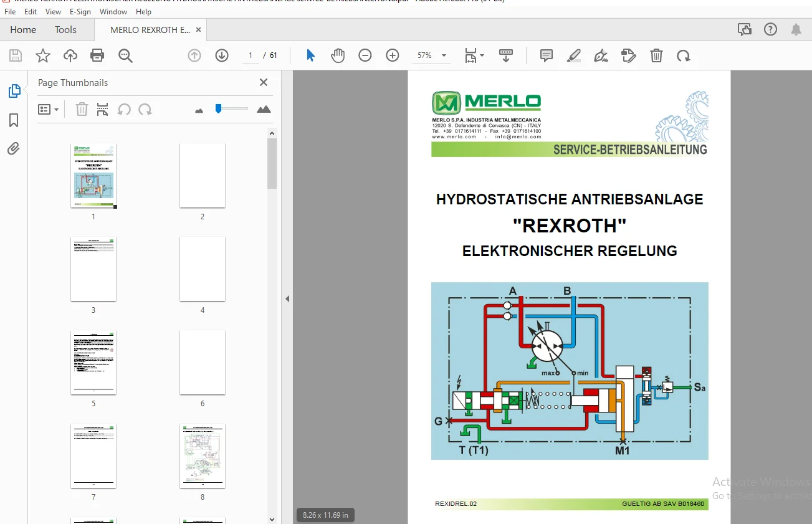Close the MERLO REXROTH document tab
812x524 pixels.
click(x=198, y=29)
